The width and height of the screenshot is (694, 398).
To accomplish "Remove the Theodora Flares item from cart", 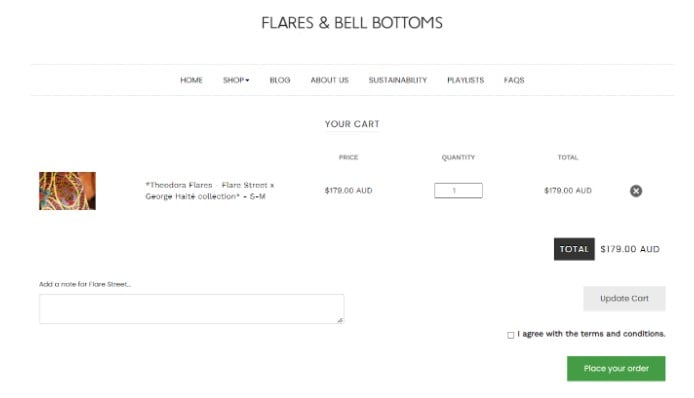I will [x=636, y=191].
